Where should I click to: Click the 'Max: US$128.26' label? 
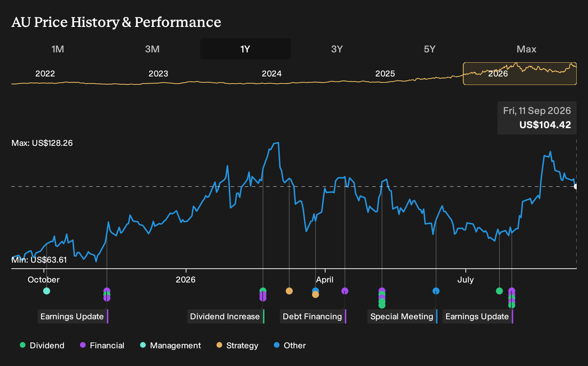pyautogui.click(x=42, y=143)
